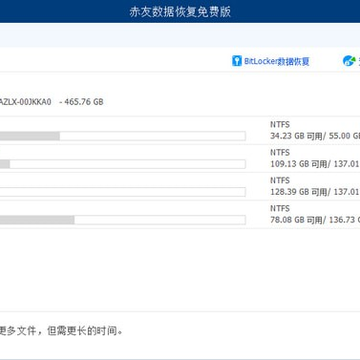Click the disk label showing 465.76 GB
This screenshot has height=360, width=360.
(x=52, y=102)
